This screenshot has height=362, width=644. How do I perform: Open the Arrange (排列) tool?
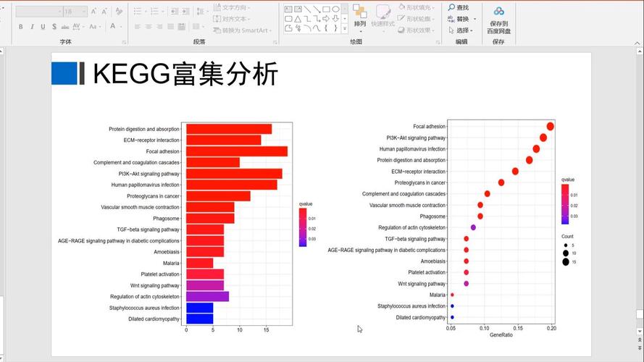coord(360,16)
